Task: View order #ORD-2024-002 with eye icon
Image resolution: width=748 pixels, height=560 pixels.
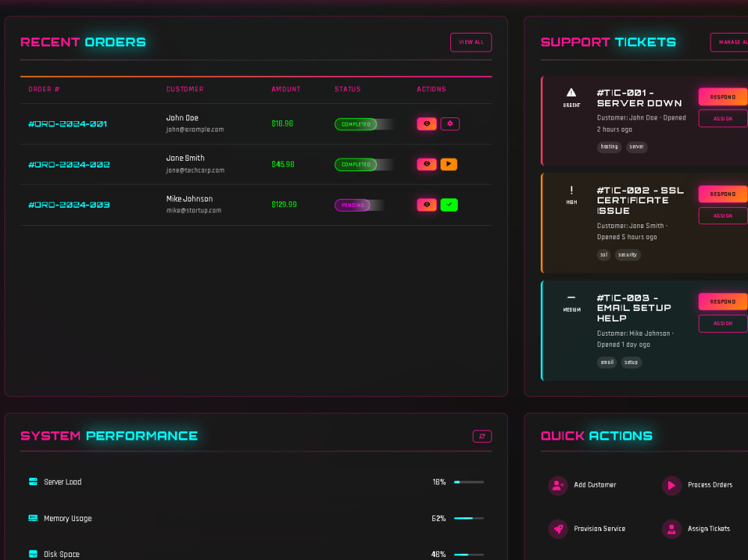Action: [x=426, y=164]
